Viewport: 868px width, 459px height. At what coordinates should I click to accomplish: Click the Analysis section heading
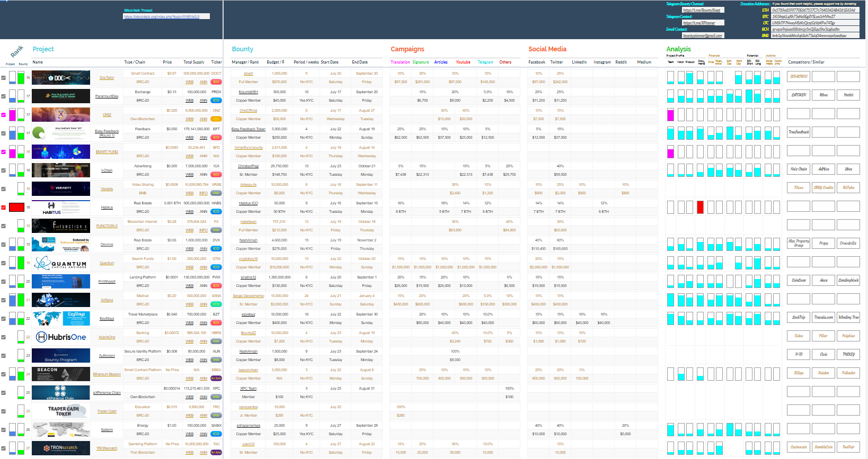click(678, 49)
